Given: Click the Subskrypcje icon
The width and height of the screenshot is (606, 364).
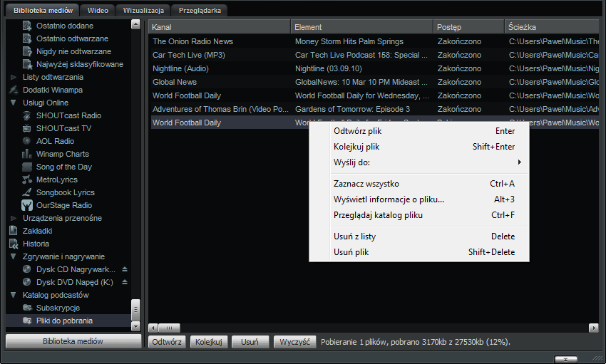Looking at the screenshot, I should 27,308.
